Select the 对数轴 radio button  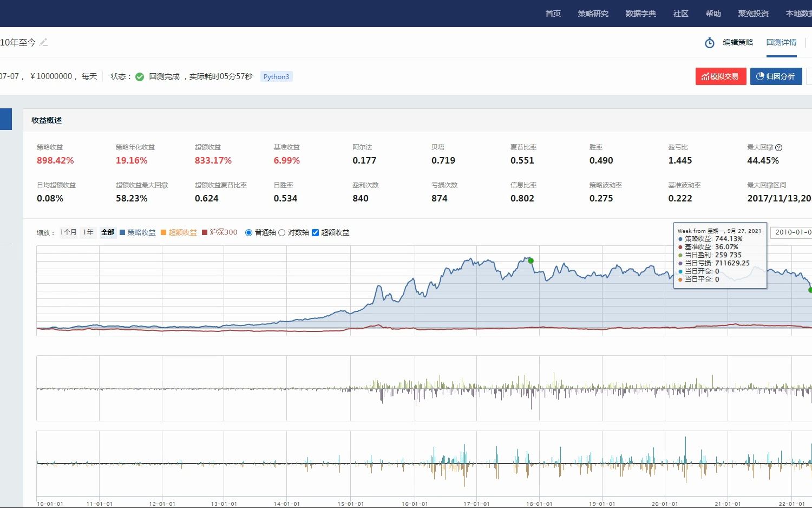click(281, 232)
